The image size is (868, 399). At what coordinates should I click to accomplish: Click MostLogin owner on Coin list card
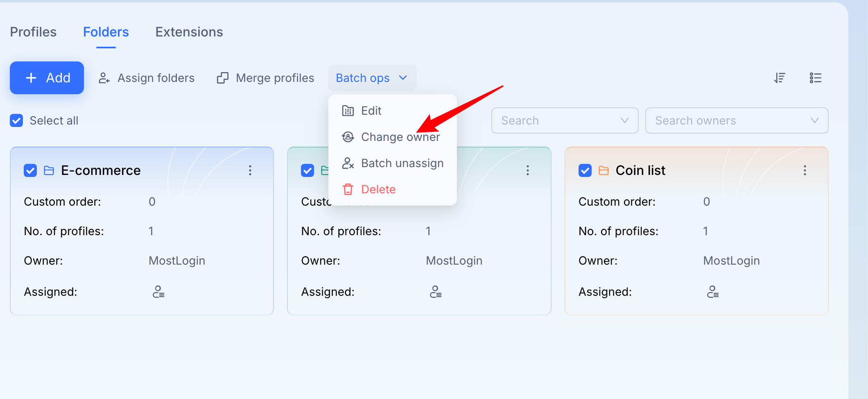732,261
